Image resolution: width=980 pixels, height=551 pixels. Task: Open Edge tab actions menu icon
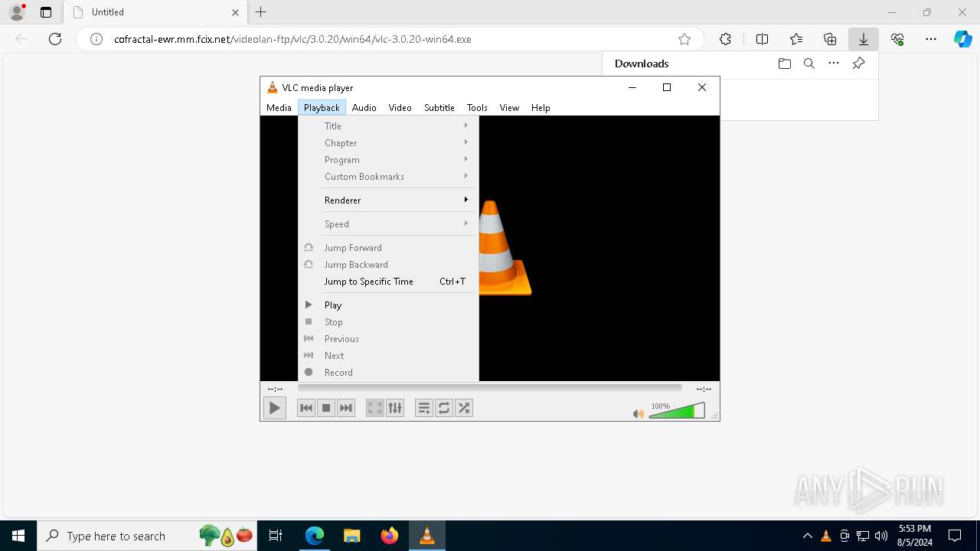pyautogui.click(x=46, y=12)
